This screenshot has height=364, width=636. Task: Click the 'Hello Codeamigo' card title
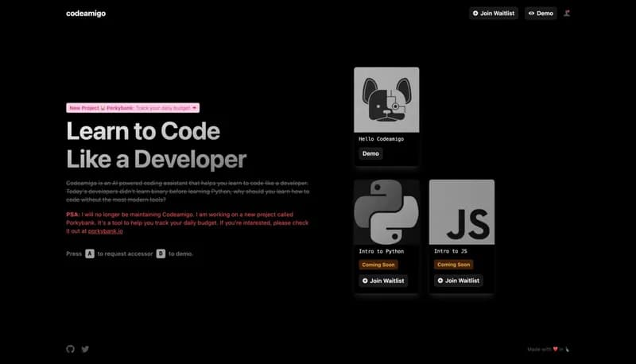point(382,139)
